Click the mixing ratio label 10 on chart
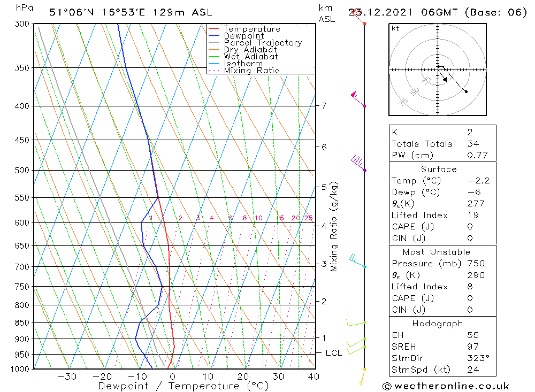 [x=258, y=218]
